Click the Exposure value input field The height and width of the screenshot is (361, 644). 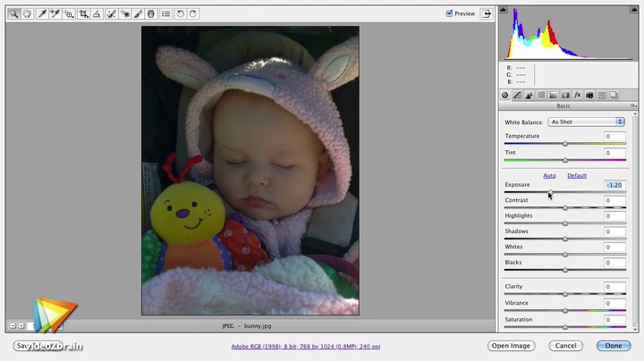point(614,185)
